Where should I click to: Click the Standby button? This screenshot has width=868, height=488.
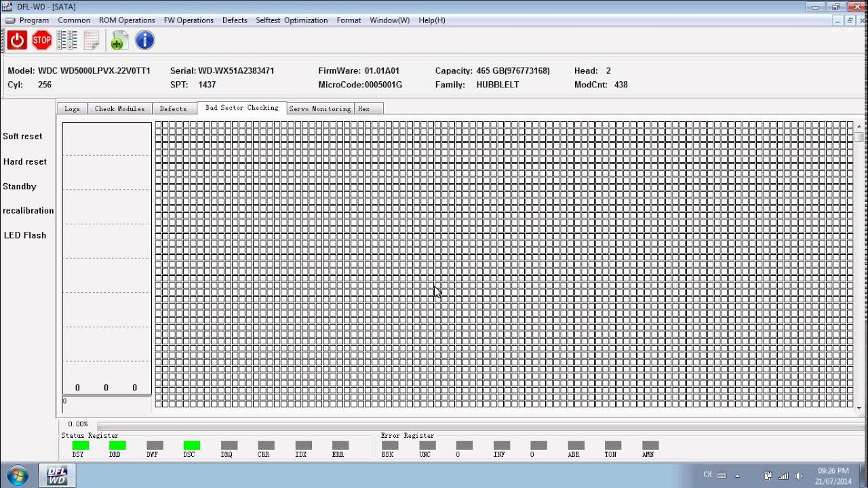[x=20, y=186]
